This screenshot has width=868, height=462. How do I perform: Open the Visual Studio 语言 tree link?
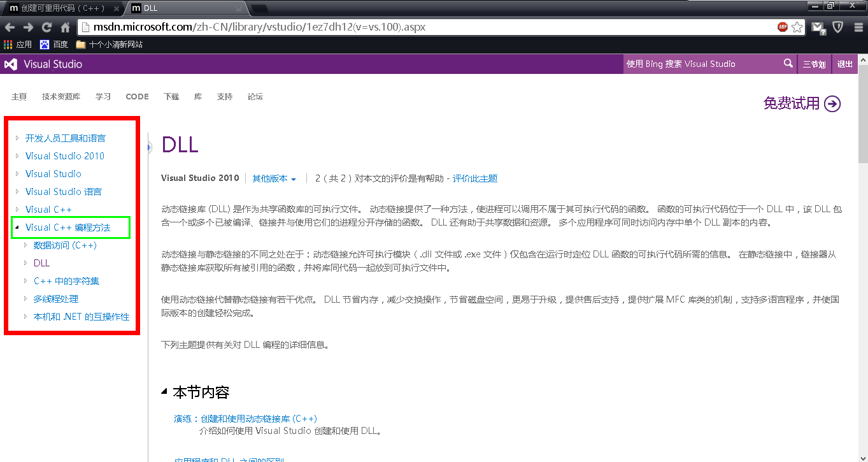(64, 192)
